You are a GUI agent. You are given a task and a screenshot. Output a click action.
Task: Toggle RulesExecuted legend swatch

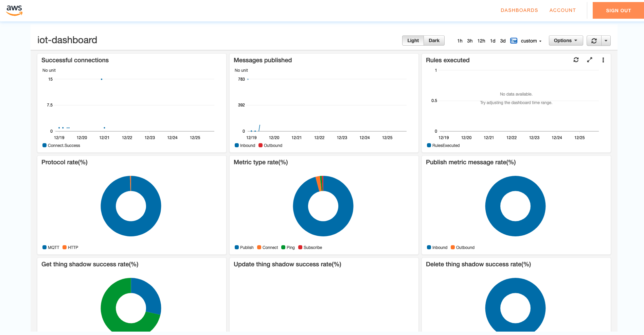coord(429,145)
